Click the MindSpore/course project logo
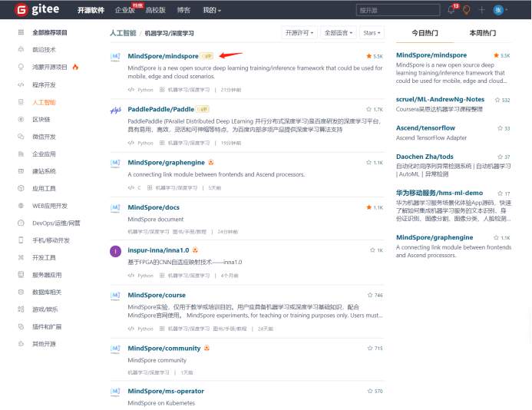The width and height of the screenshot is (532, 410). pos(115,296)
